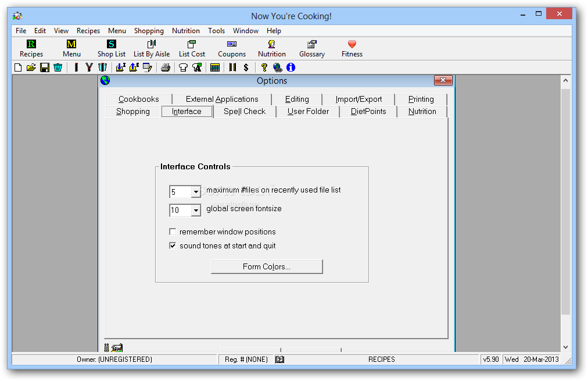This screenshot has height=381, width=588.
Task: Click the form-with-pencil edit icon
Action: pyautogui.click(x=148, y=67)
